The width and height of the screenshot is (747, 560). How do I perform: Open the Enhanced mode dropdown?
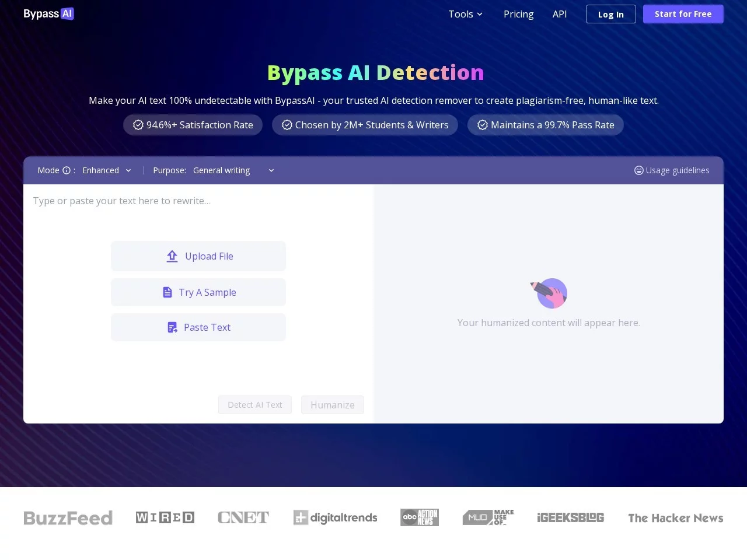107,170
